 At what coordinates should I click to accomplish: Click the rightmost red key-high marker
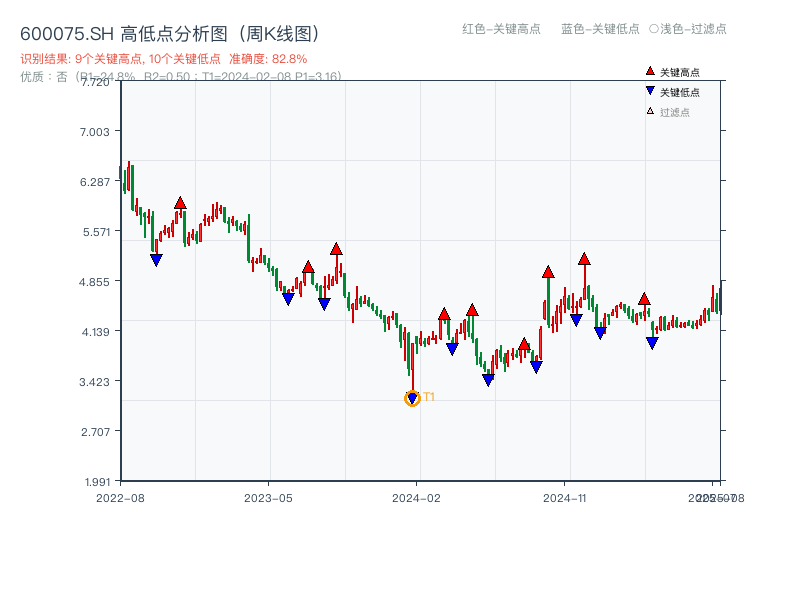coord(644,299)
